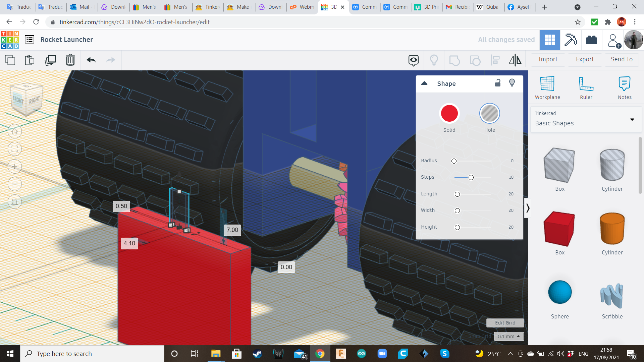Screen dimensions: 644x362
Task: Select the Mirror tool icon
Action: point(515,60)
